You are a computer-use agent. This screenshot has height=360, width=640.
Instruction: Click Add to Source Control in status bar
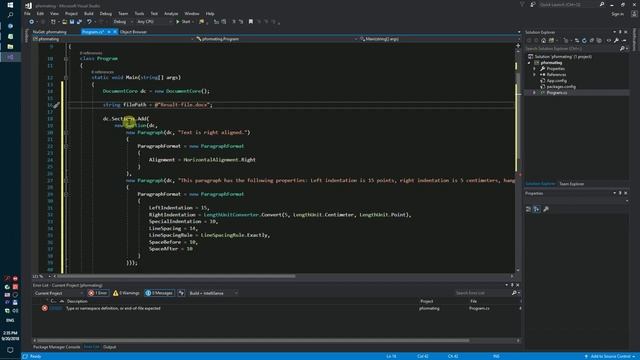[610, 356]
